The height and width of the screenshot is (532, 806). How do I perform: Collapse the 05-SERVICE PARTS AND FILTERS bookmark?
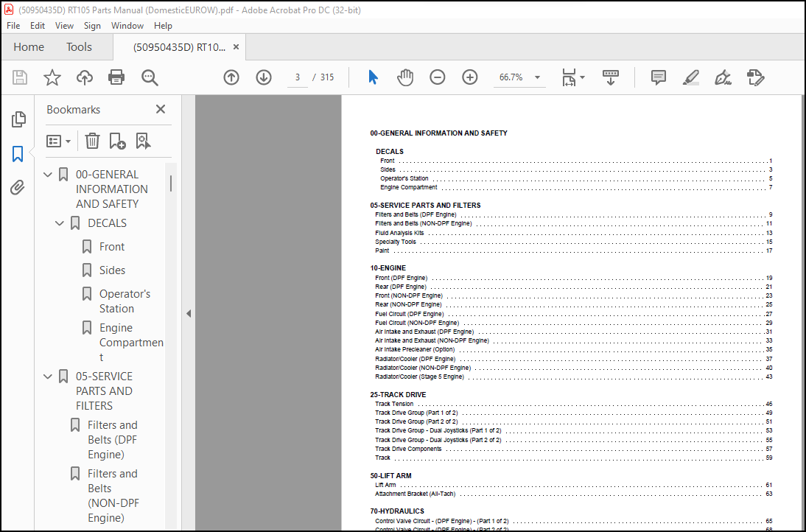tap(48, 377)
